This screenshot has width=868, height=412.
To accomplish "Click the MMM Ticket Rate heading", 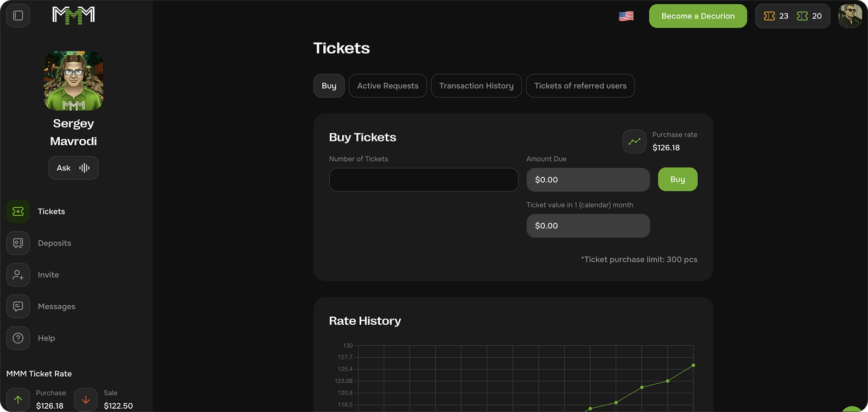I will click(x=39, y=374).
